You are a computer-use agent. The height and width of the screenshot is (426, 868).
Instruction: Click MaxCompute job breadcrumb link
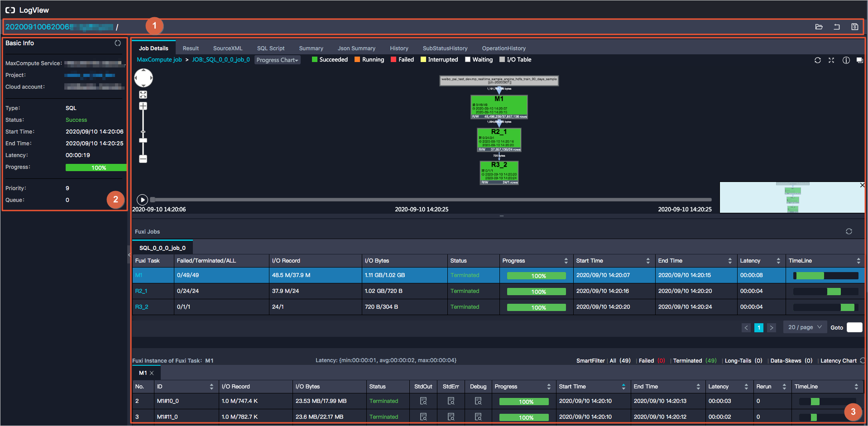(159, 60)
